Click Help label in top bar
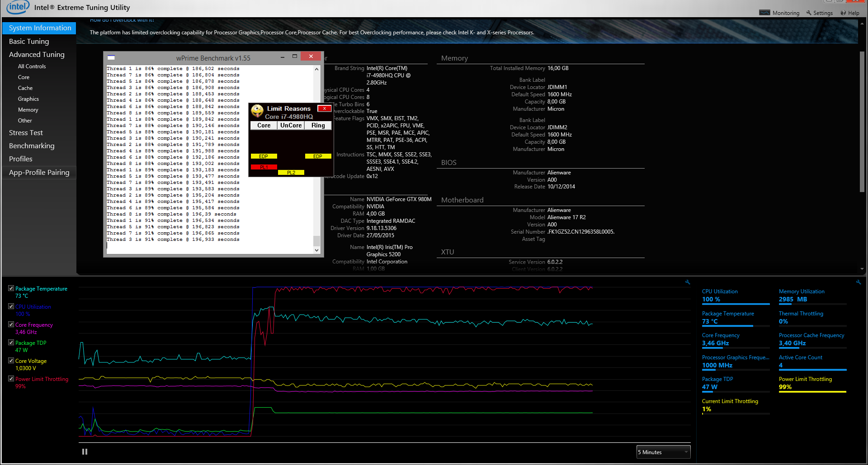The width and height of the screenshot is (868, 465). (854, 13)
